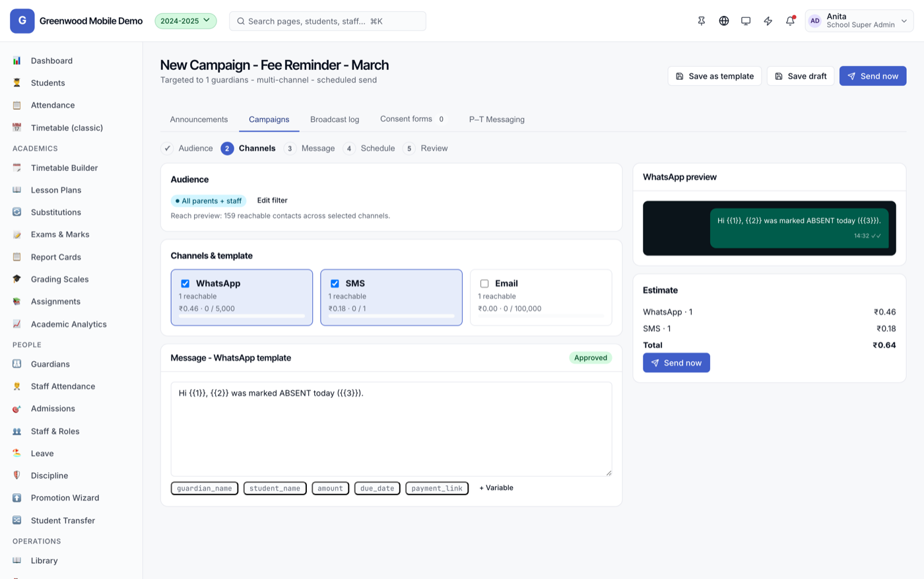Open the globe language icon
924x579 pixels.
(724, 21)
